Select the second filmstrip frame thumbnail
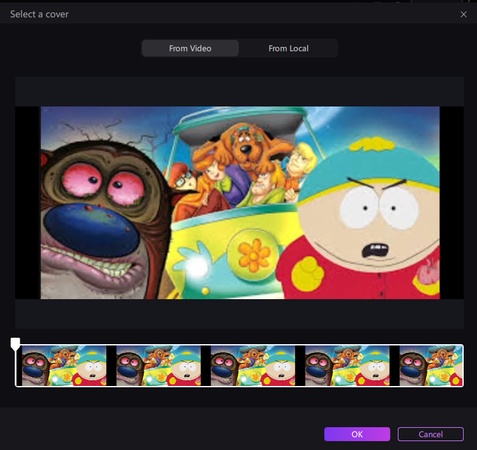477x450 pixels. point(158,366)
